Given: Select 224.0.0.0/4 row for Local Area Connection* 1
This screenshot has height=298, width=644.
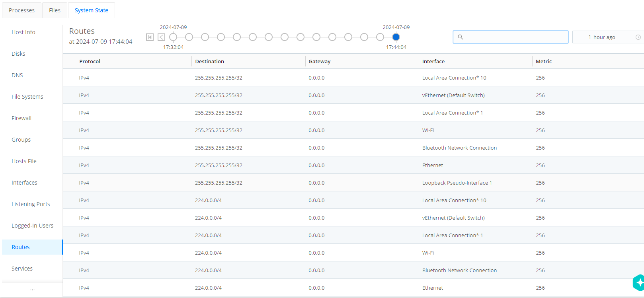Looking at the screenshot, I should 353,235.
